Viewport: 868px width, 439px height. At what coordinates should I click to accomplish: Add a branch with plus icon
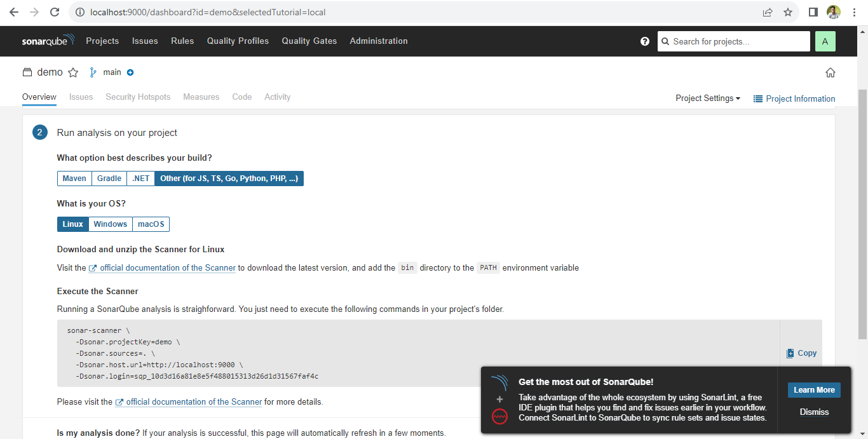click(x=130, y=72)
